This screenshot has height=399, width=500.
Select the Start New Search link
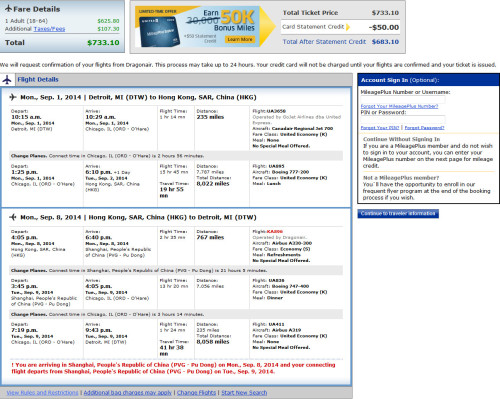coord(244,393)
